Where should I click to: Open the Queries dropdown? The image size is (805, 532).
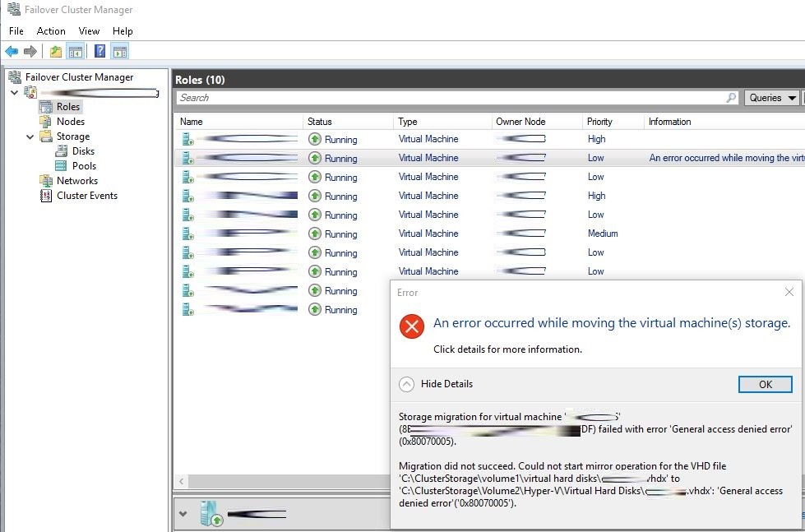[772, 98]
